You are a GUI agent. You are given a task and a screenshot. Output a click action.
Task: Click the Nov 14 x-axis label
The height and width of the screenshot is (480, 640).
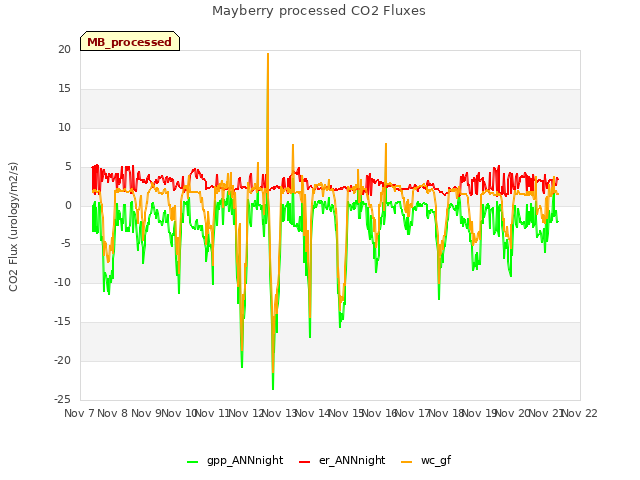[313, 413]
